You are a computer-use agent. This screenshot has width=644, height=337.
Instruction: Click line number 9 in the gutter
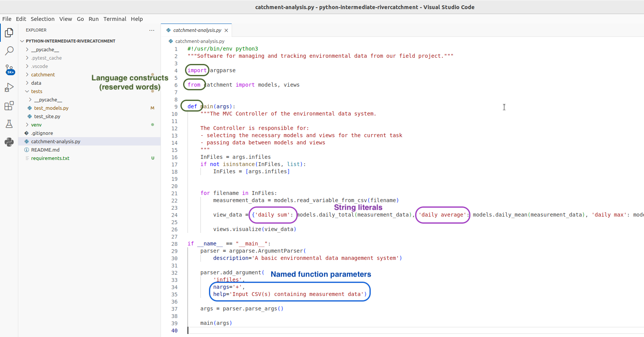pyautogui.click(x=176, y=107)
